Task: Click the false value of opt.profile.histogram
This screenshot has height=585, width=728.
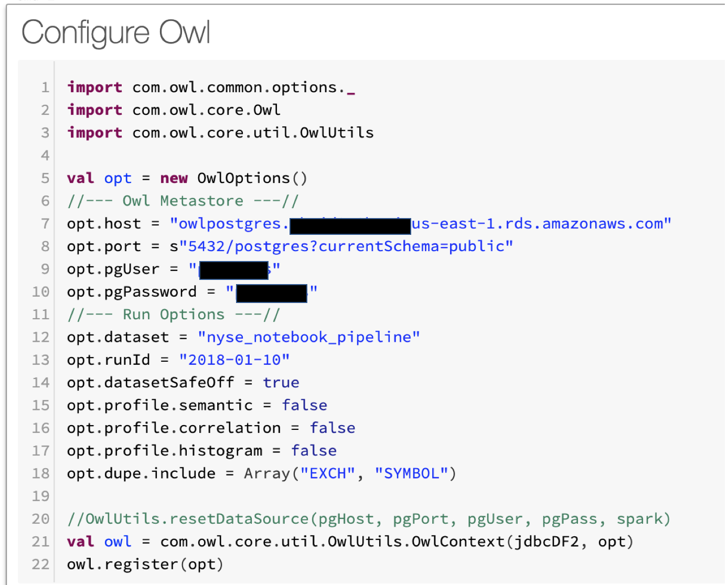Action: tap(314, 451)
